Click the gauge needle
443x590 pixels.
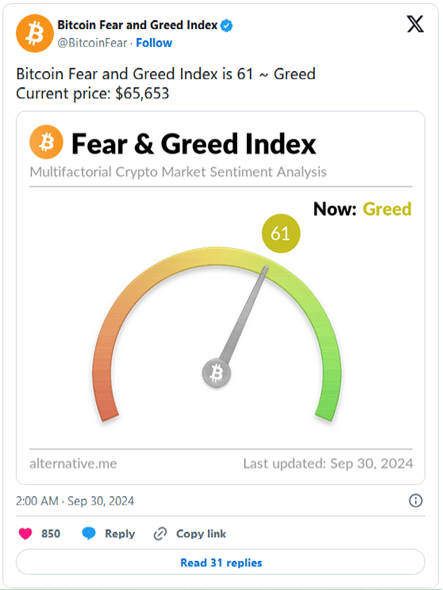coord(244,314)
